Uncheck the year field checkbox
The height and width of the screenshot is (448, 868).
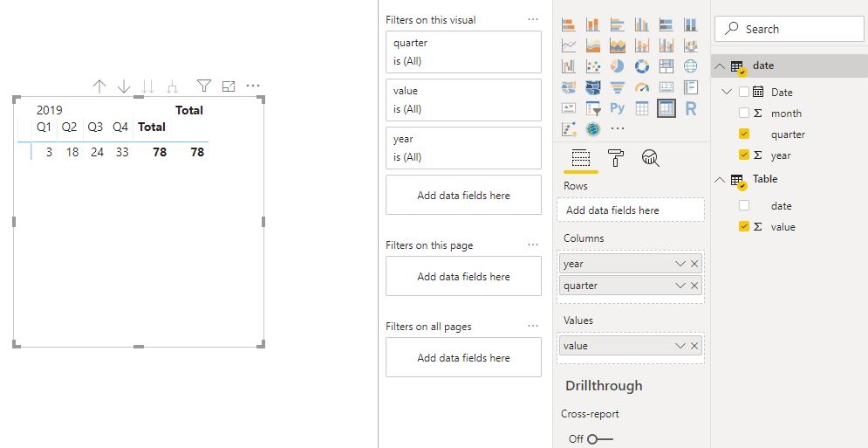click(744, 155)
